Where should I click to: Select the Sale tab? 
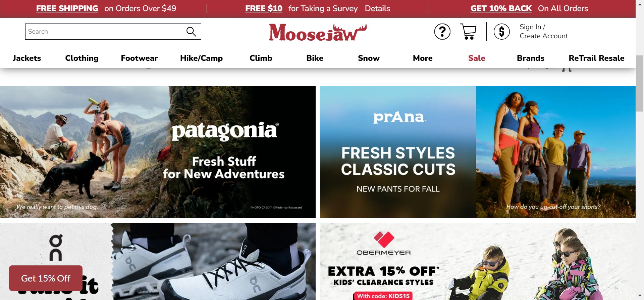(x=476, y=58)
